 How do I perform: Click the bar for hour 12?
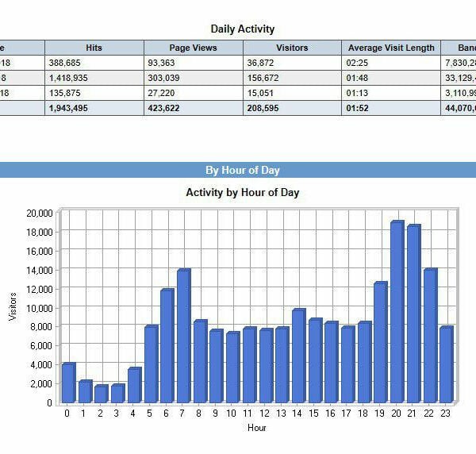(x=267, y=366)
